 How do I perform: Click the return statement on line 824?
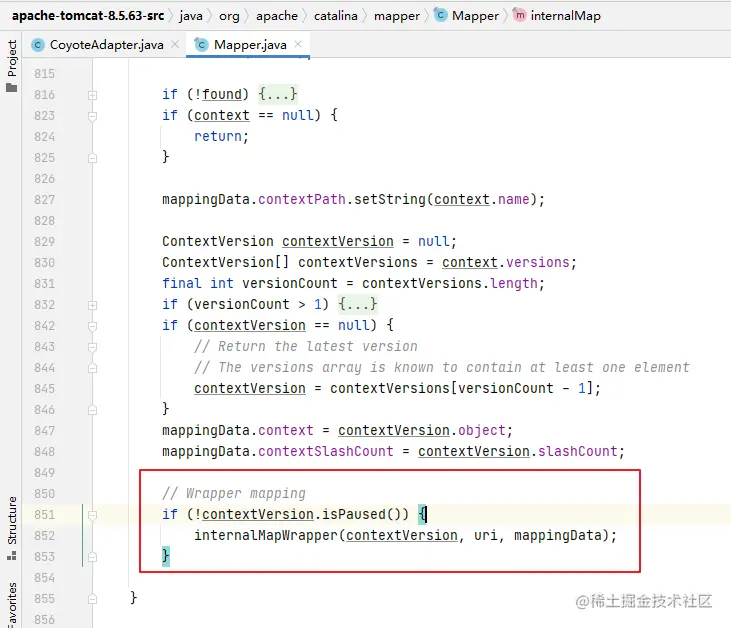tap(221, 136)
